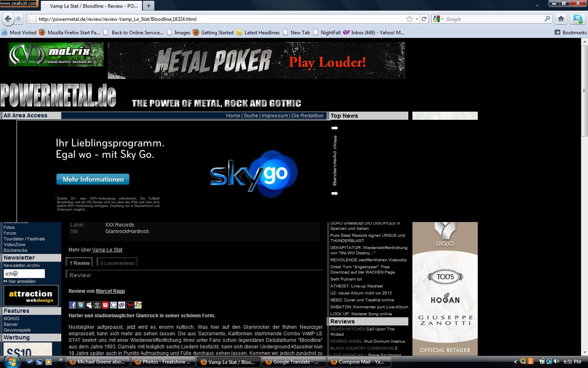Share the review via Windows Live icon
This screenshot has width=588, height=368.
[x=138, y=305]
